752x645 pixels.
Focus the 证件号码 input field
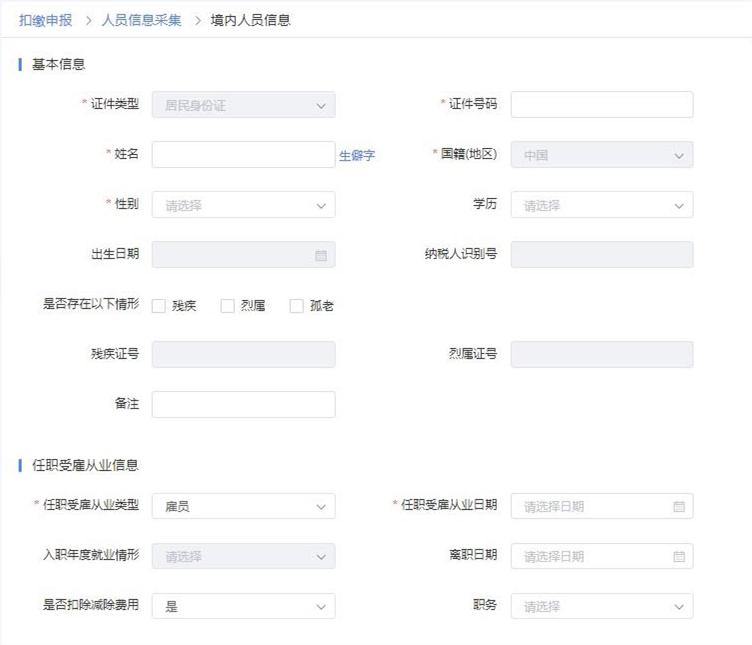pyautogui.click(x=601, y=105)
